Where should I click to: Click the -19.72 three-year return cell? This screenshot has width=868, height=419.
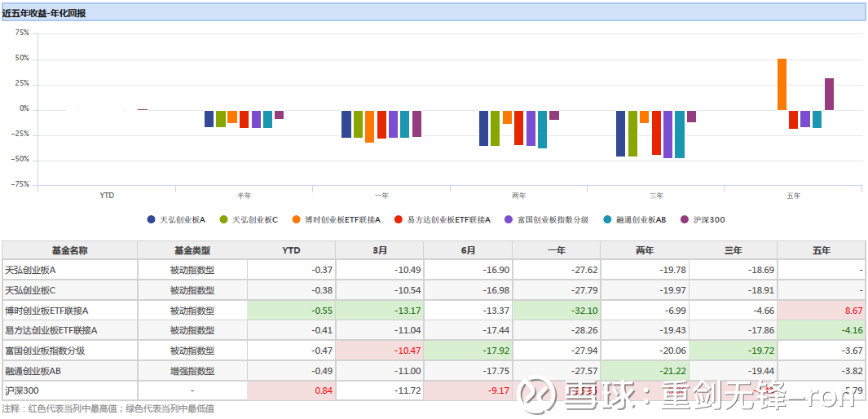click(x=733, y=351)
